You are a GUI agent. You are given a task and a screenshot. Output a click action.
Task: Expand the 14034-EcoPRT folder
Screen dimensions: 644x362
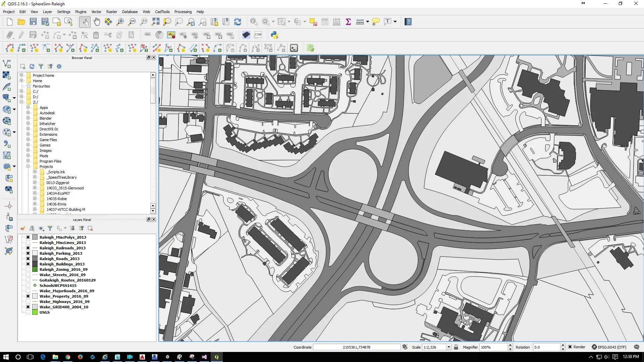(35, 193)
